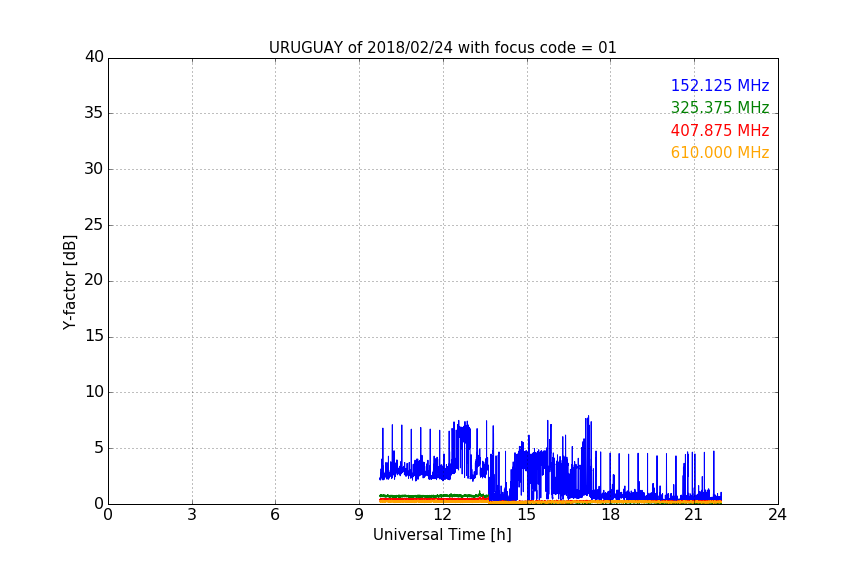Click the y-axis tick value '40'
This screenshot has width=864, height=576.
pos(94,57)
